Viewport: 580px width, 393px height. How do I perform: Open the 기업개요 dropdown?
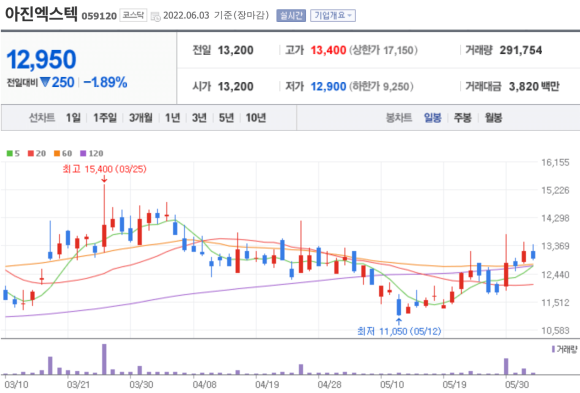[333, 16]
